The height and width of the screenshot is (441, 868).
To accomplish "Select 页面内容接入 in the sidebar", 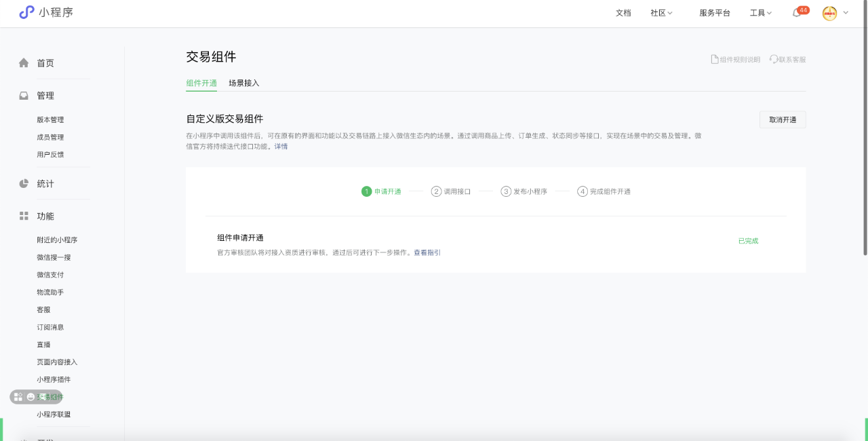I will pos(57,362).
